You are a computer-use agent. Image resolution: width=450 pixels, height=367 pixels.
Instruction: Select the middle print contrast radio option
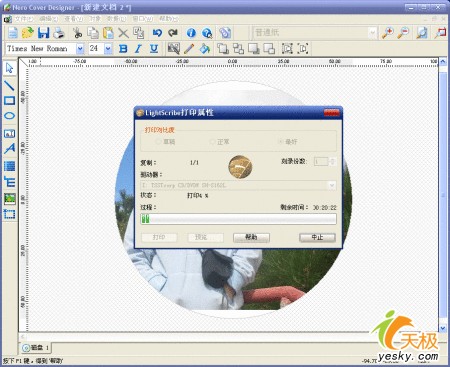[212, 142]
